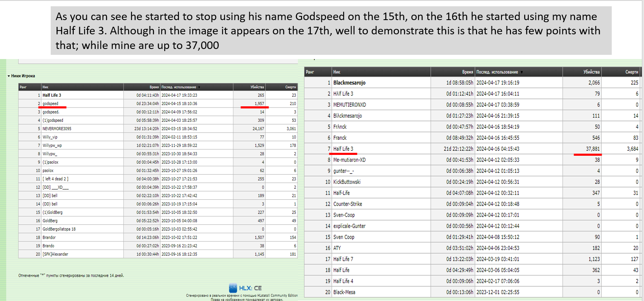Click the HLX: CE logo icon
The height and width of the screenshot is (301, 644).
[233, 288]
